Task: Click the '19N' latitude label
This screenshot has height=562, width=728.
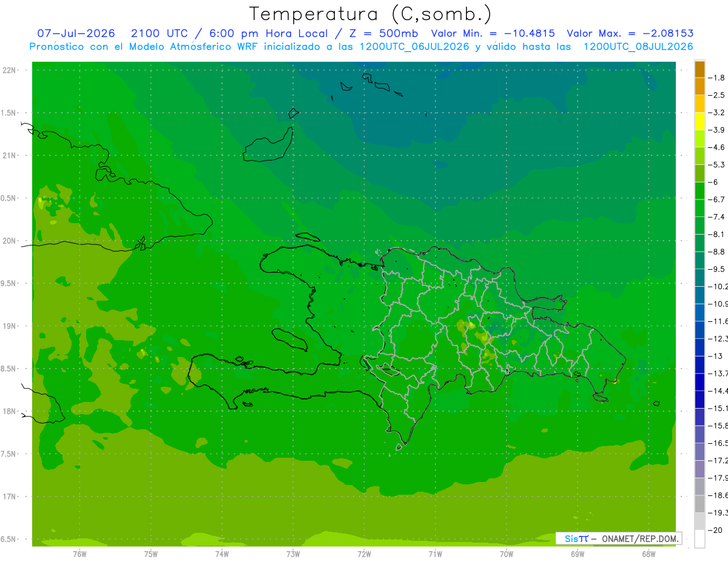Action: [x=10, y=326]
